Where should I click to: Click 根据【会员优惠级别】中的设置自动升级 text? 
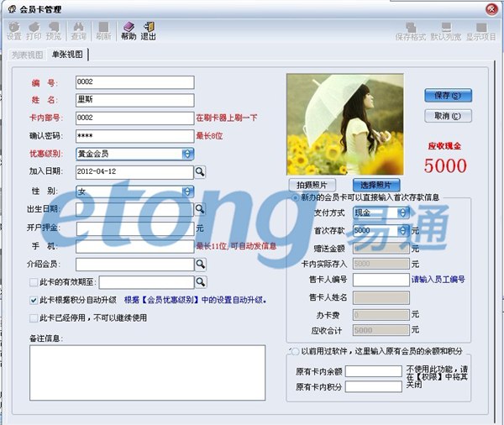coord(196,300)
